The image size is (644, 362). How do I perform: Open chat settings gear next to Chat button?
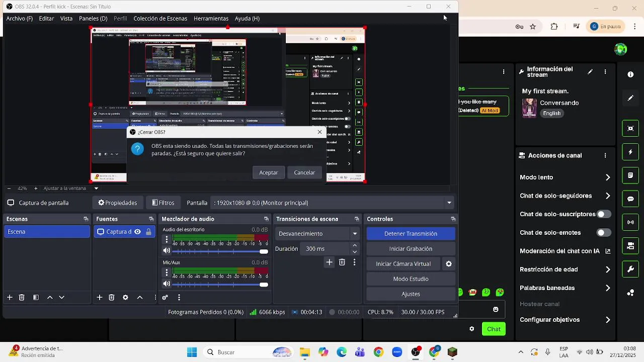471,329
